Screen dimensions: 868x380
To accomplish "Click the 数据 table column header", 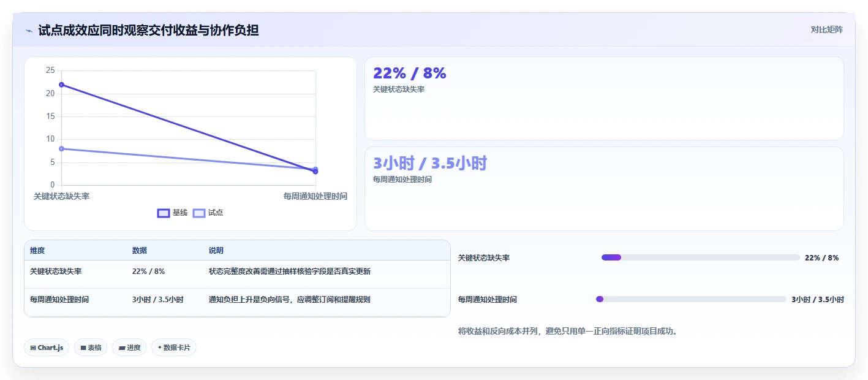I will click(140, 251).
